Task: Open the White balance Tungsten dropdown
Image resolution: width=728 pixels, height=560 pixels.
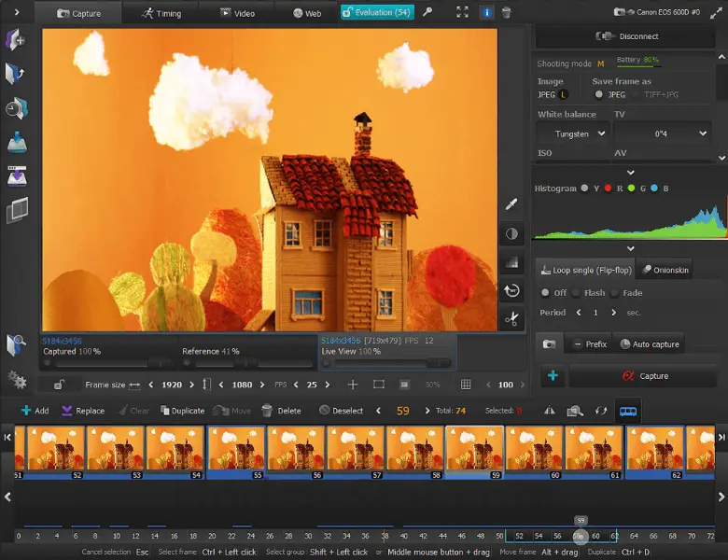Action: (x=573, y=133)
